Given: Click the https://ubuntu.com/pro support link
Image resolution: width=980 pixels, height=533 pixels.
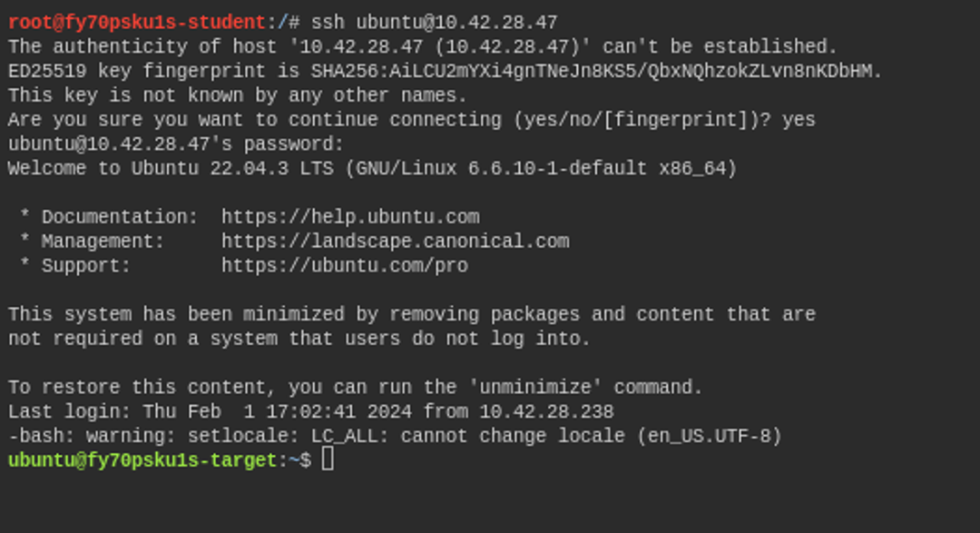Looking at the screenshot, I should click(345, 265).
